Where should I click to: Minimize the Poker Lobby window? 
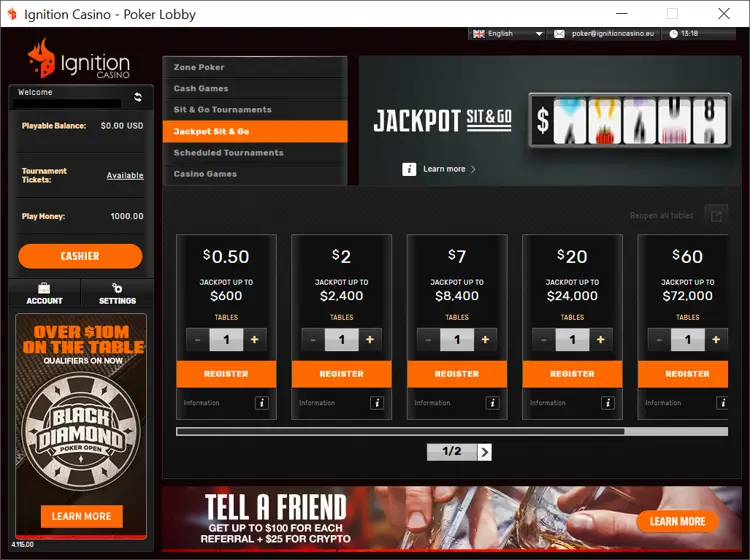[x=621, y=14]
